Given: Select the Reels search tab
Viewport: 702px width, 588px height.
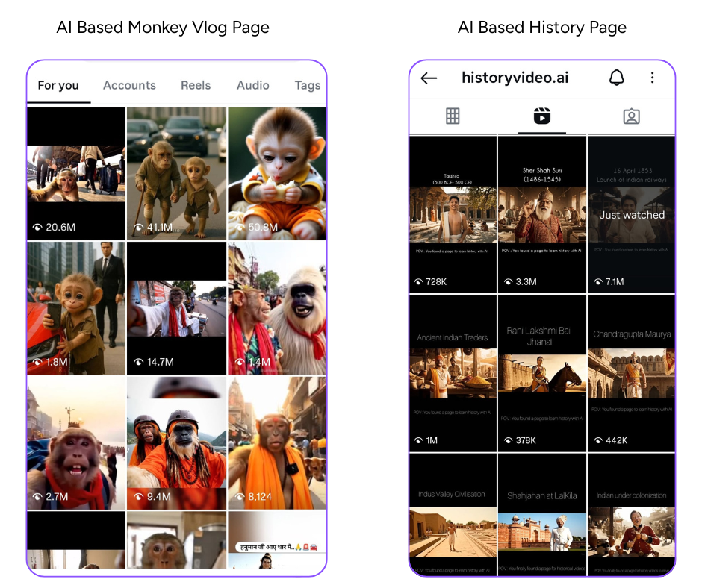Looking at the screenshot, I should pyautogui.click(x=196, y=85).
